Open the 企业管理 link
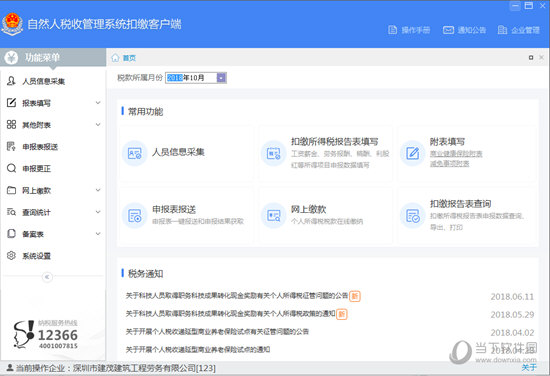 pyautogui.click(x=525, y=30)
